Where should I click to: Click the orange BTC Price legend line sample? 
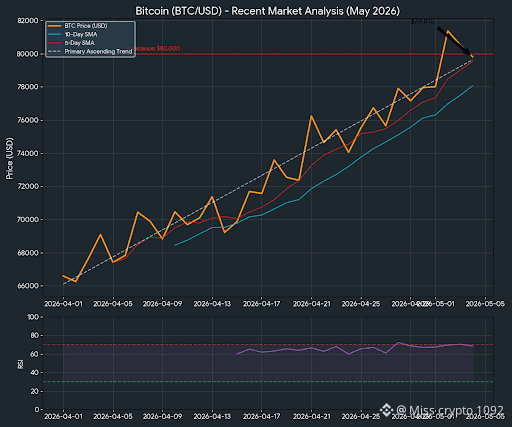[54, 26]
